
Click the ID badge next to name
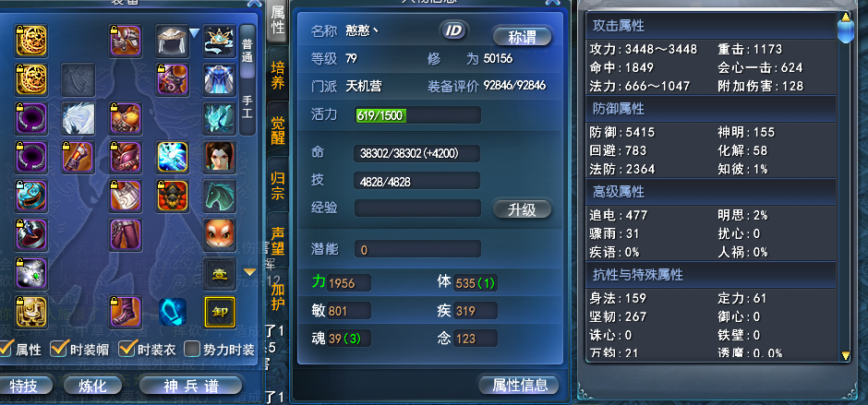coord(453,30)
